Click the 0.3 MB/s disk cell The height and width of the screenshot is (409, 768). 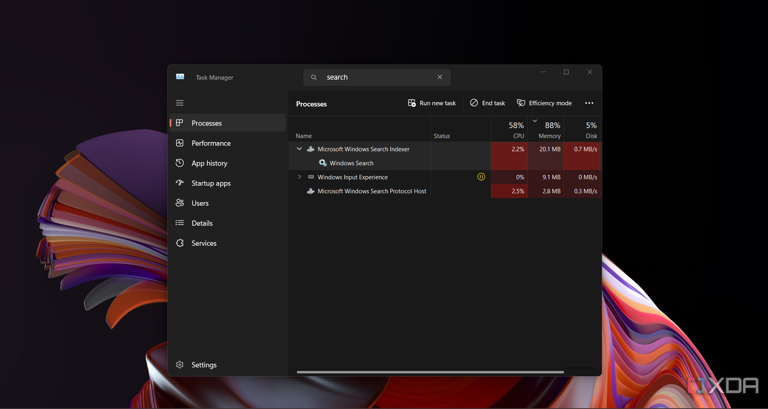click(582, 191)
